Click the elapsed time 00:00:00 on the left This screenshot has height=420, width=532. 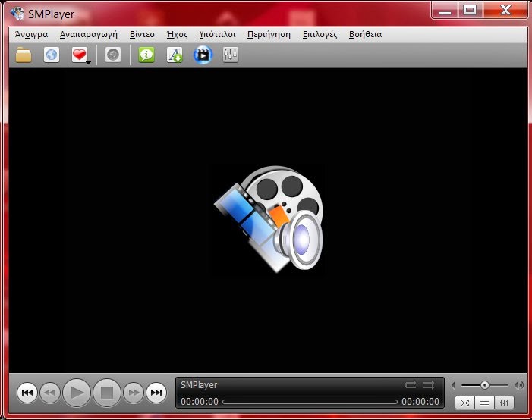(x=200, y=402)
